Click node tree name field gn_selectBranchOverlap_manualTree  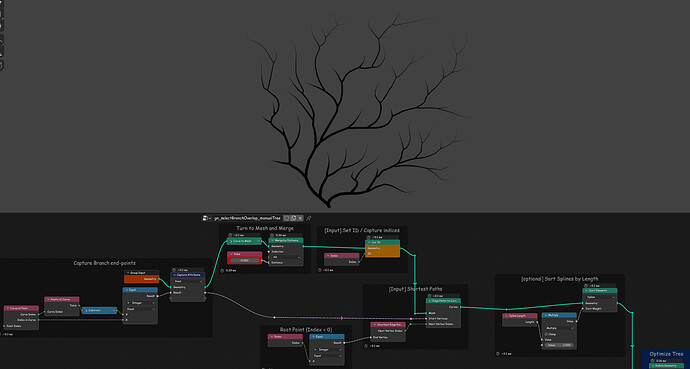tap(247, 218)
